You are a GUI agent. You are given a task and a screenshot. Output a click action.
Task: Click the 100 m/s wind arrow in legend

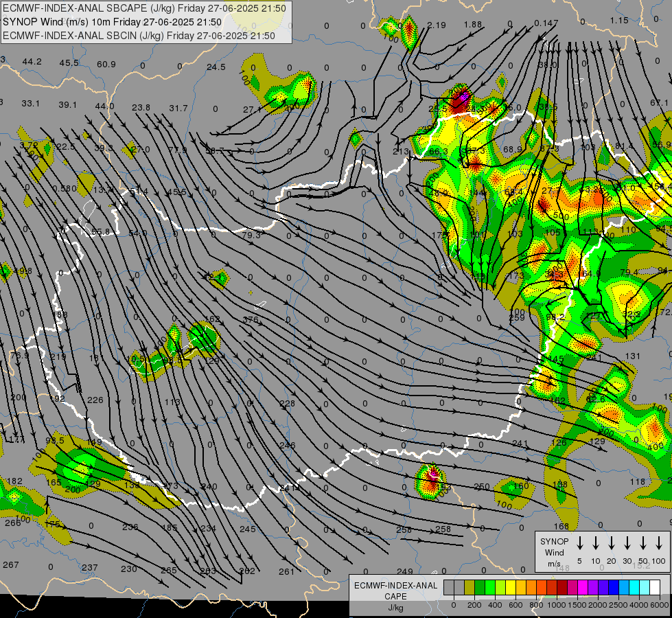(659, 543)
